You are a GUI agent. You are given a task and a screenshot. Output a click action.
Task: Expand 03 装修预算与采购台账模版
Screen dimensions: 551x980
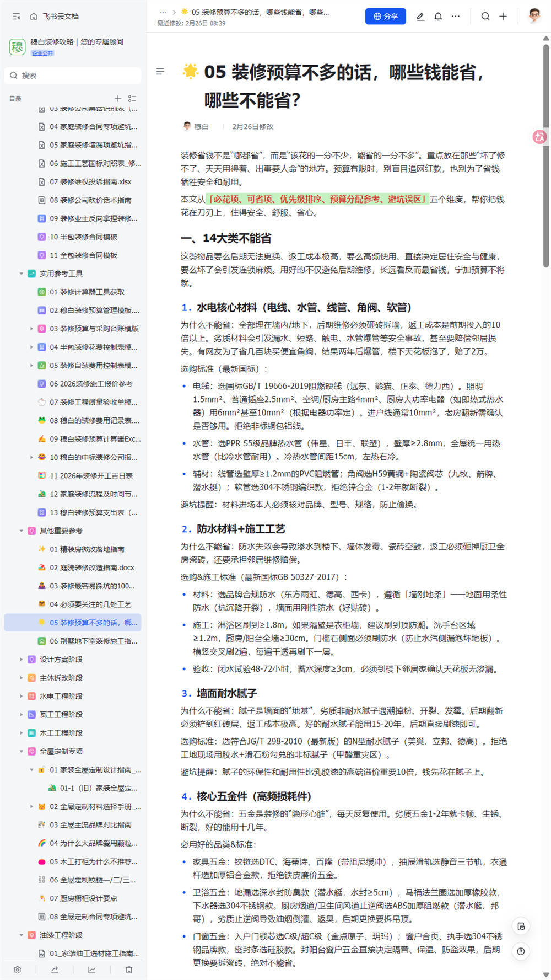pos(31,329)
